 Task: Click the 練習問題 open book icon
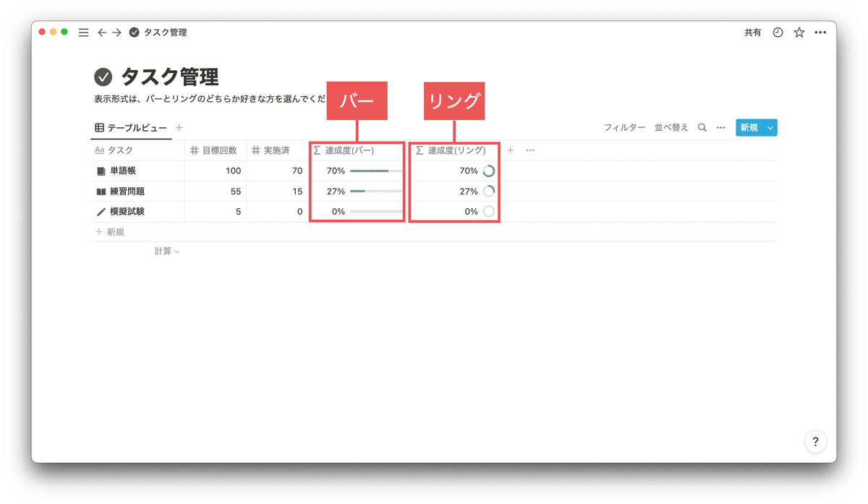[x=101, y=192]
